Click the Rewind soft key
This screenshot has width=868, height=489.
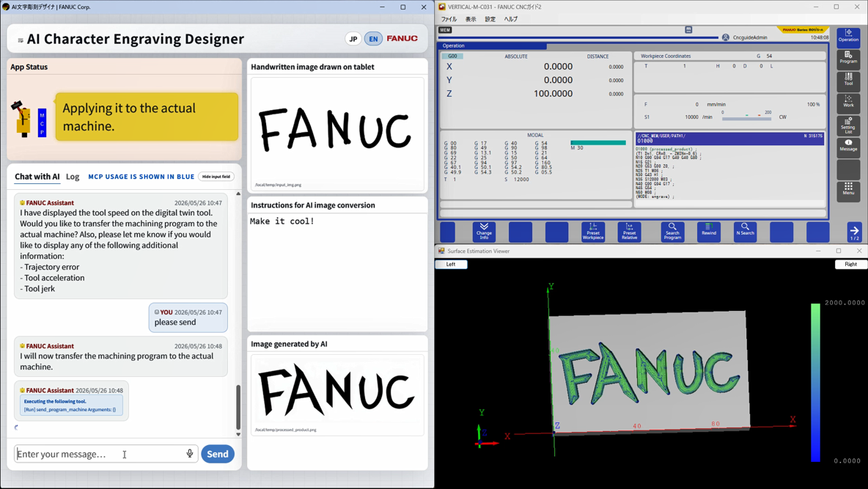[709, 232]
